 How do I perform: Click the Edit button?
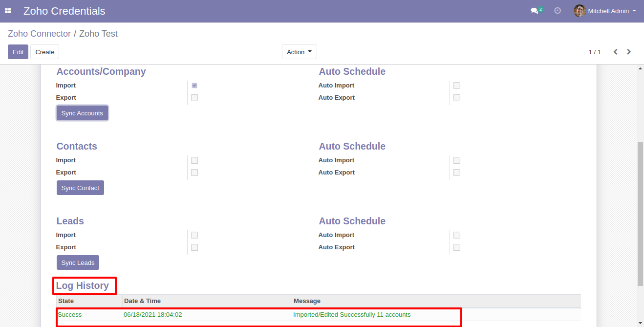pyautogui.click(x=18, y=52)
